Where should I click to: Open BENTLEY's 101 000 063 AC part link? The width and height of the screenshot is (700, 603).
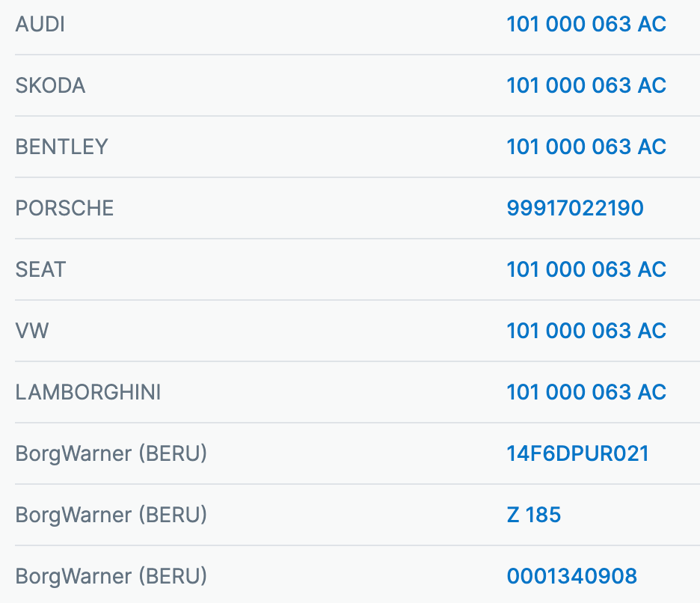pos(586,147)
